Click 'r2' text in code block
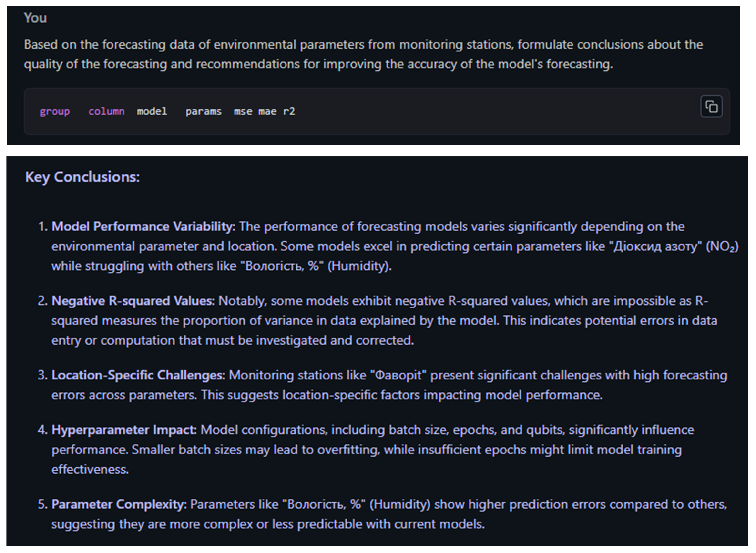Image resolution: width=756 pixels, height=553 pixels. tap(289, 112)
